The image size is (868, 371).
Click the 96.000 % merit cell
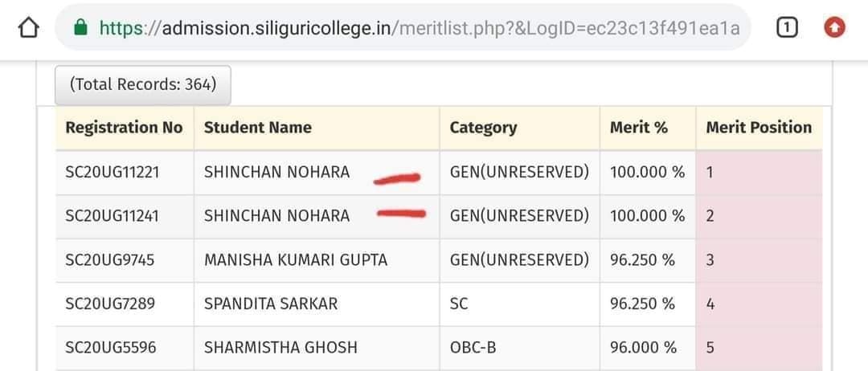(648, 348)
